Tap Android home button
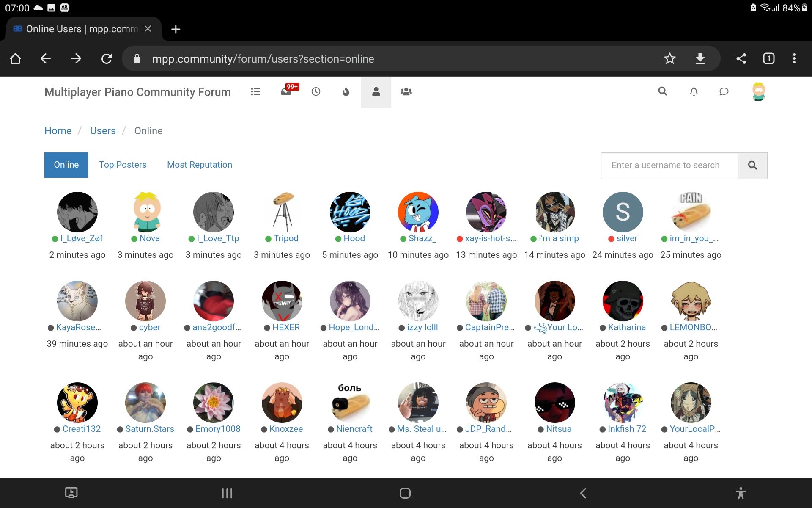 pyautogui.click(x=405, y=493)
